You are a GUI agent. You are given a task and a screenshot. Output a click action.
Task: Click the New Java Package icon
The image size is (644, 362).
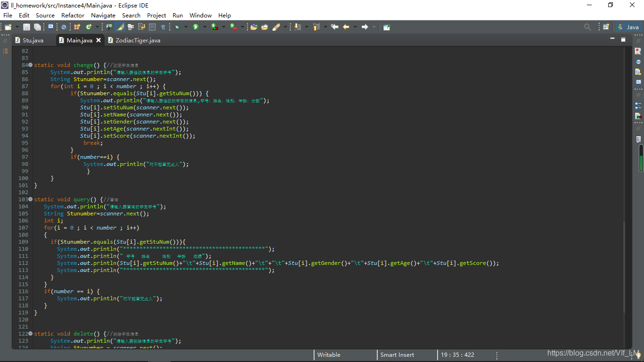tap(77, 27)
